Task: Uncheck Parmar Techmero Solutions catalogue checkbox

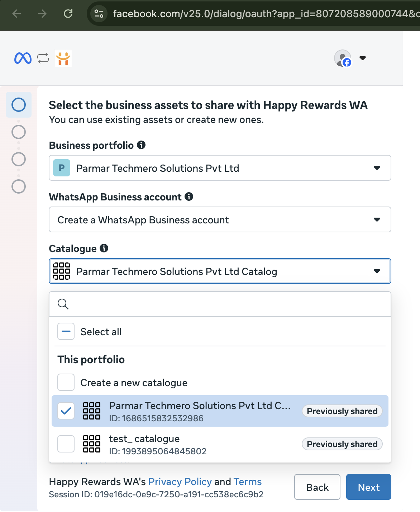Action: point(66,411)
